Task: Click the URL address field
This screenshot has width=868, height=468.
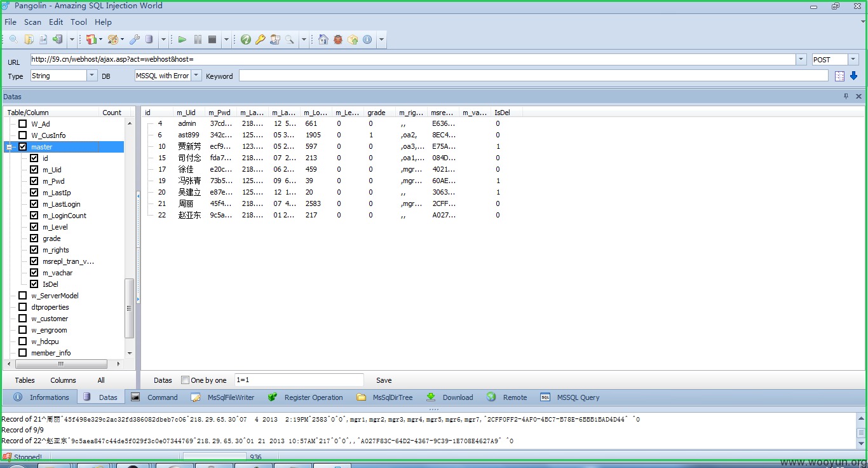Action: click(412, 59)
